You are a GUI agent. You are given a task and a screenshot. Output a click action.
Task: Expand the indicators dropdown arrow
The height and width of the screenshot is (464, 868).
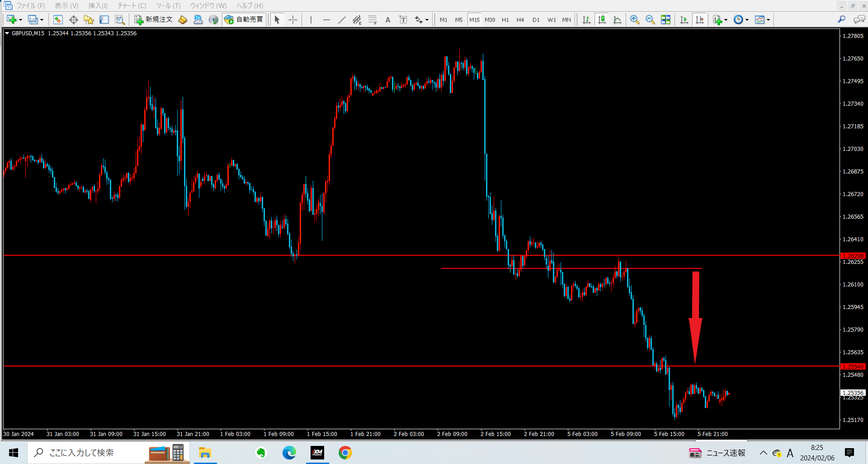point(726,20)
